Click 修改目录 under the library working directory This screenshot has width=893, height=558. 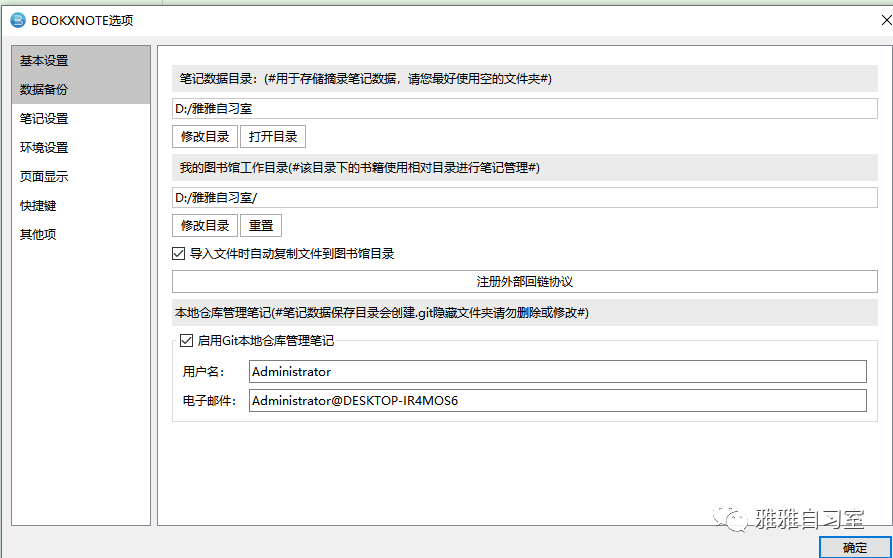coord(205,225)
